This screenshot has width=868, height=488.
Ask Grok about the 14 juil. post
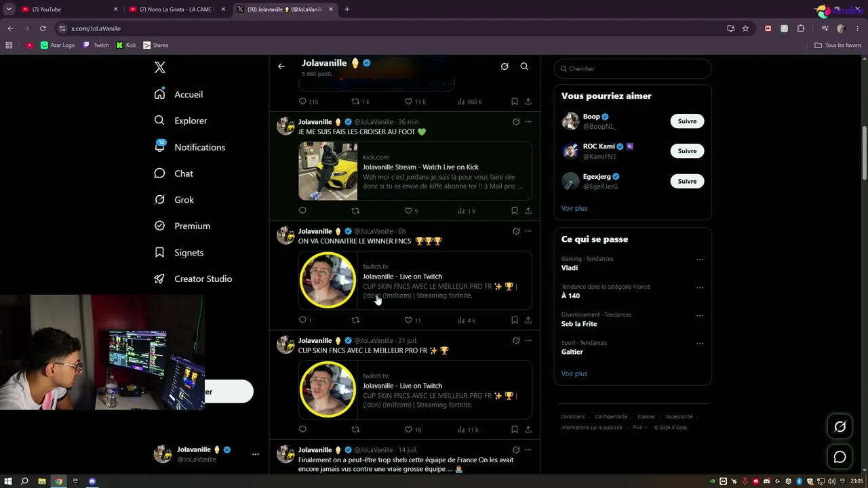point(516,449)
